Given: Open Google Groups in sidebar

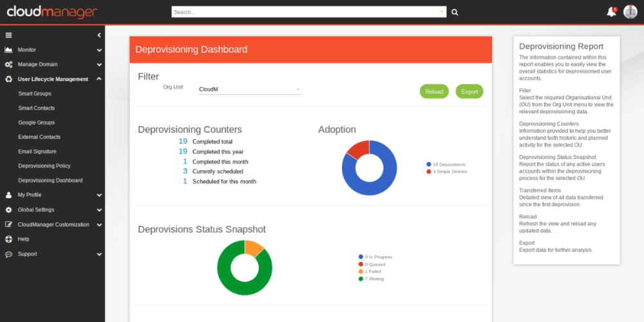Looking at the screenshot, I should pyautogui.click(x=37, y=122).
